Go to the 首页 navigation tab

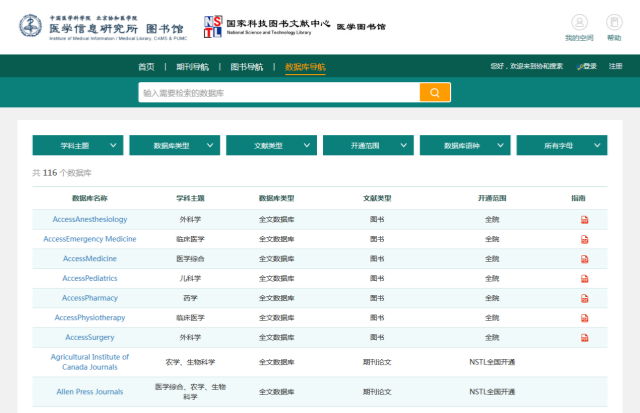tap(146, 67)
